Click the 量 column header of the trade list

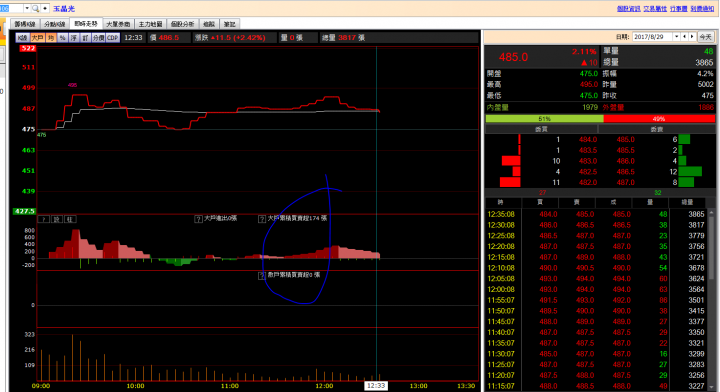pyautogui.click(x=650, y=202)
